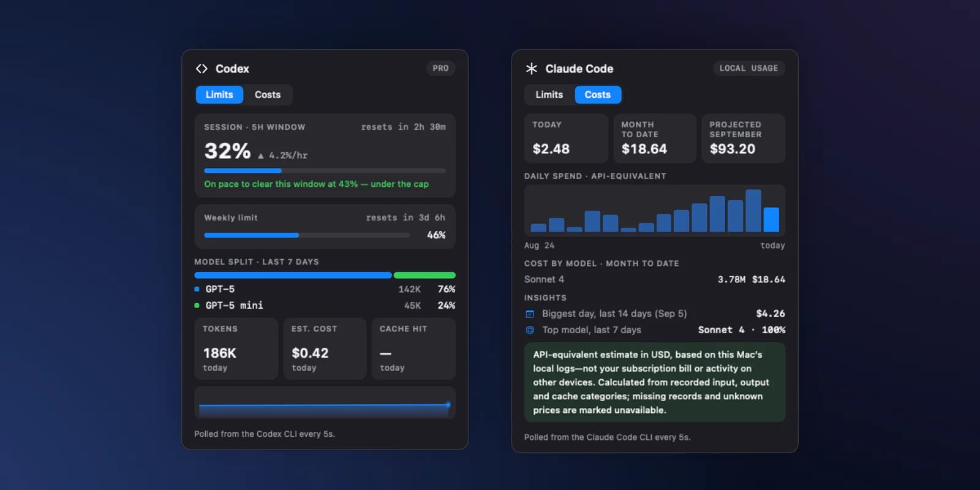Open the EST. COST $0.42 card

tap(325, 349)
